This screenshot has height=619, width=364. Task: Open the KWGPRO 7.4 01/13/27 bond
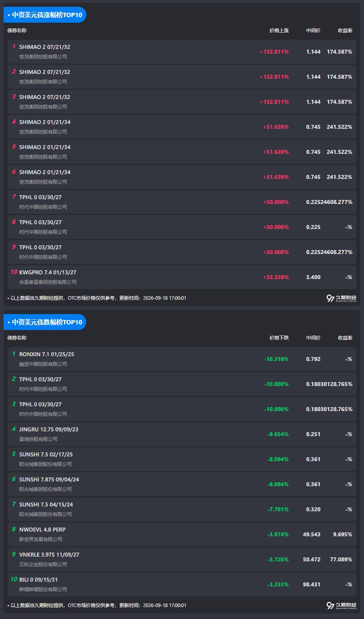(48, 272)
